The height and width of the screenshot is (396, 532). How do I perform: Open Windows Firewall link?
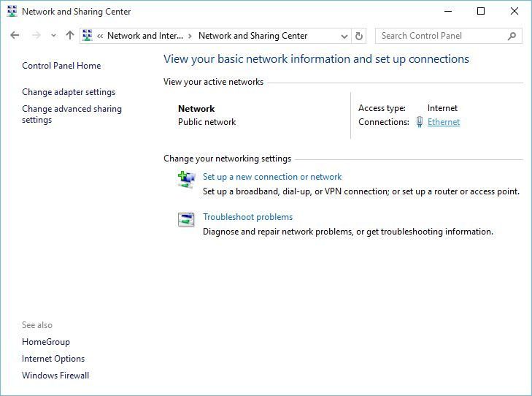[55, 376]
